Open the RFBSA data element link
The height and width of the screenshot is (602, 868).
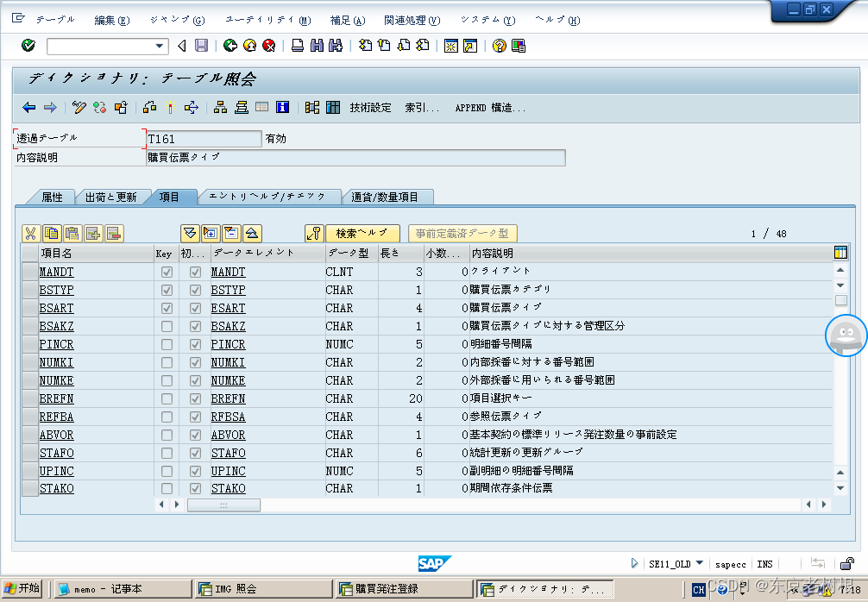click(x=228, y=417)
